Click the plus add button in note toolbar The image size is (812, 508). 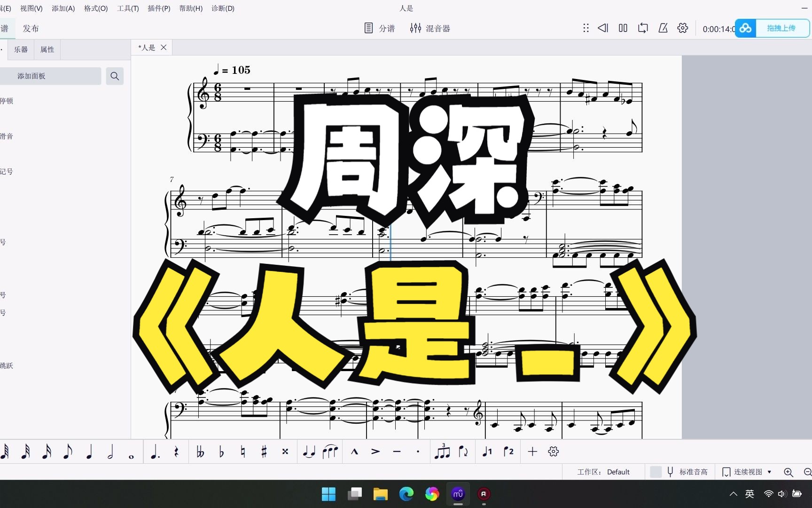(532, 452)
